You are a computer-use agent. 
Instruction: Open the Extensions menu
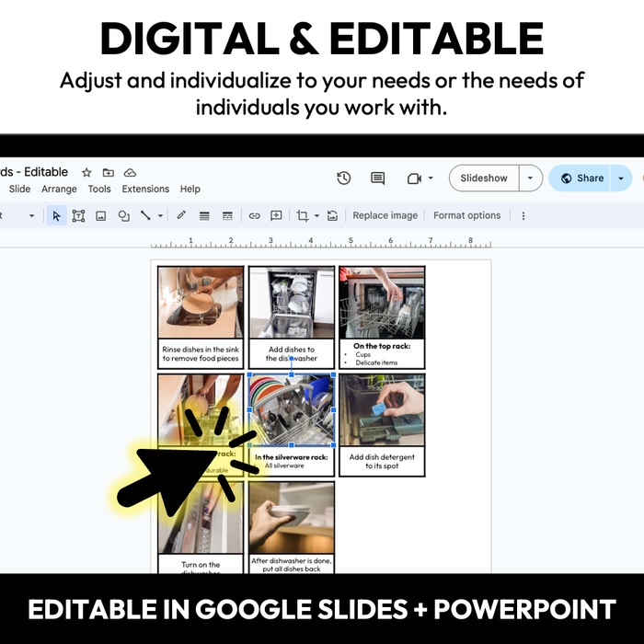pyautogui.click(x=145, y=189)
